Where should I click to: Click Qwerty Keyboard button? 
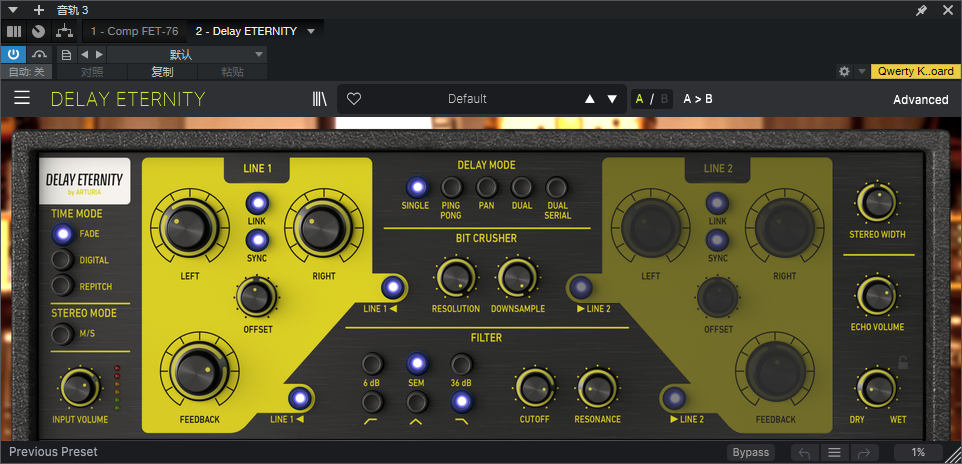(x=915, y=71)
